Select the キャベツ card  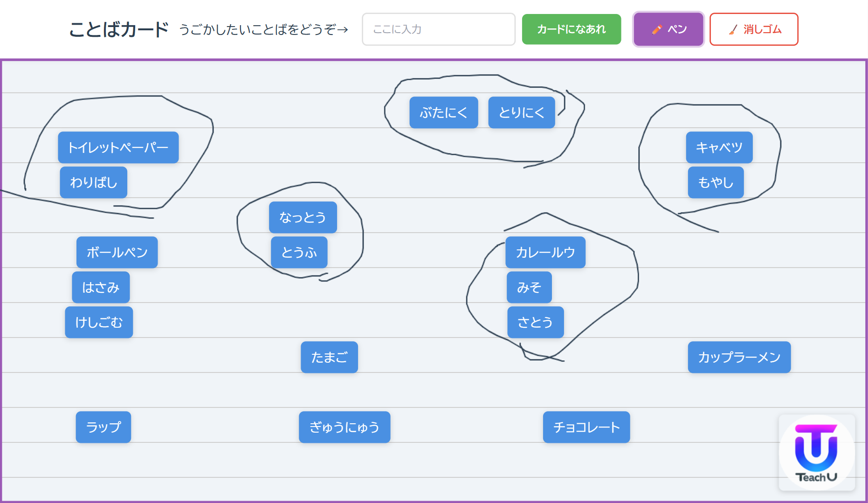tap(719, 147)
